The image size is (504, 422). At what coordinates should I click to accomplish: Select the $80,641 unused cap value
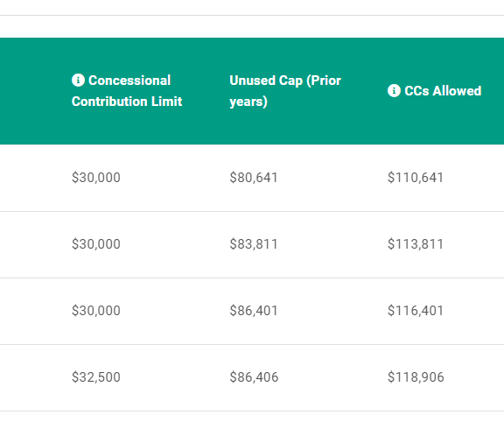(x=253, y=178)
